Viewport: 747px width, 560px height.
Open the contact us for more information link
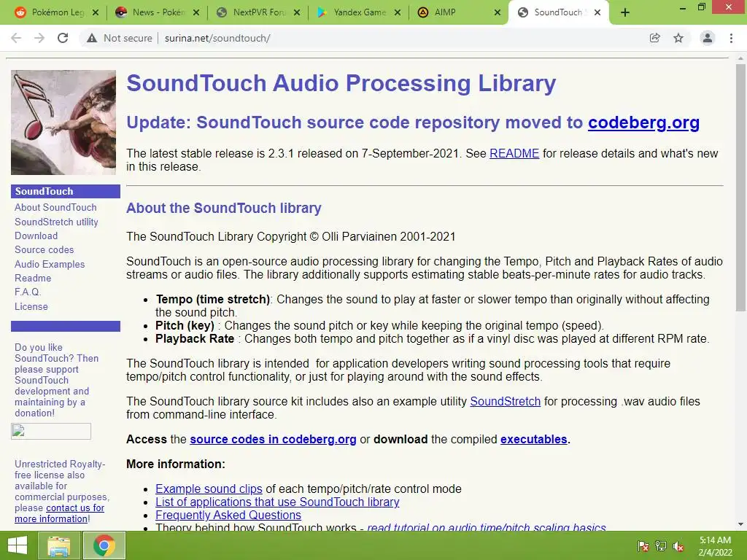coord(60,513)
